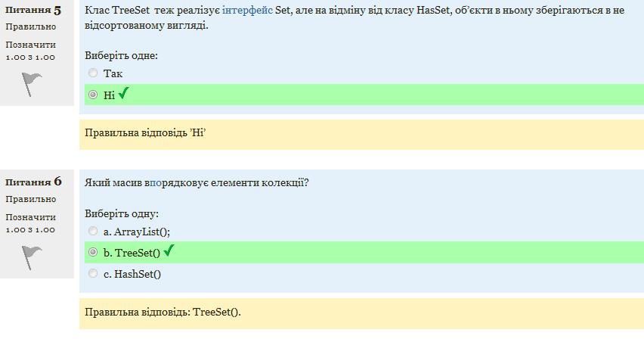Select the 'Ні' radio button
Screen dimensions: 644x339
pyautogui.click(x=93, y=95)
